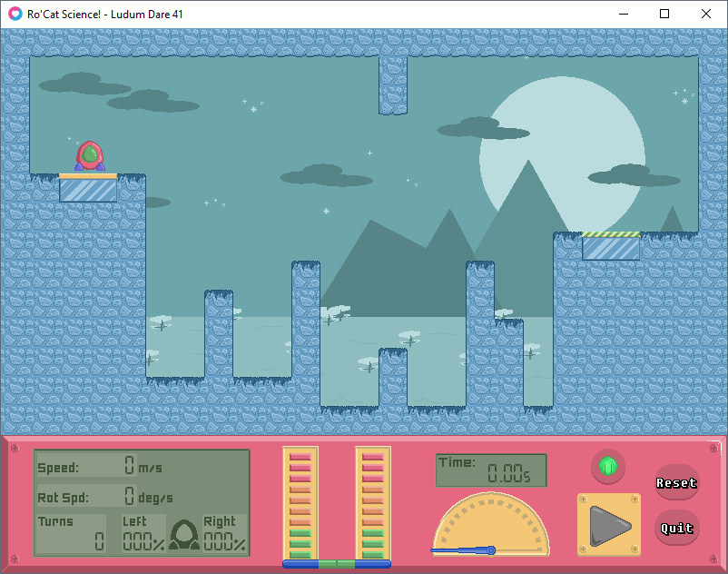Click the rocket silhouette icon in the display
Image resolution: width=728 pixels, height=574 pixels.
pyautogui.click(x=184, y=535)
